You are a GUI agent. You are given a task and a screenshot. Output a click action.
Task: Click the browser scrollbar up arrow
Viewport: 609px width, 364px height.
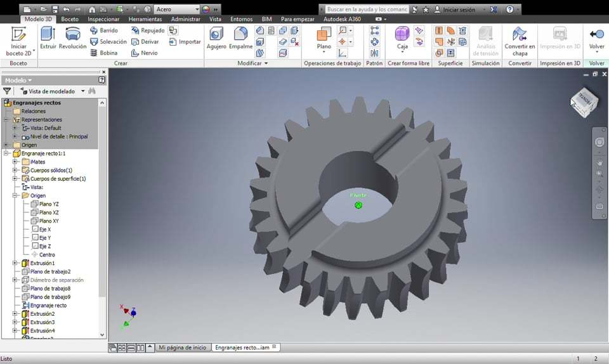click(102, 103)
